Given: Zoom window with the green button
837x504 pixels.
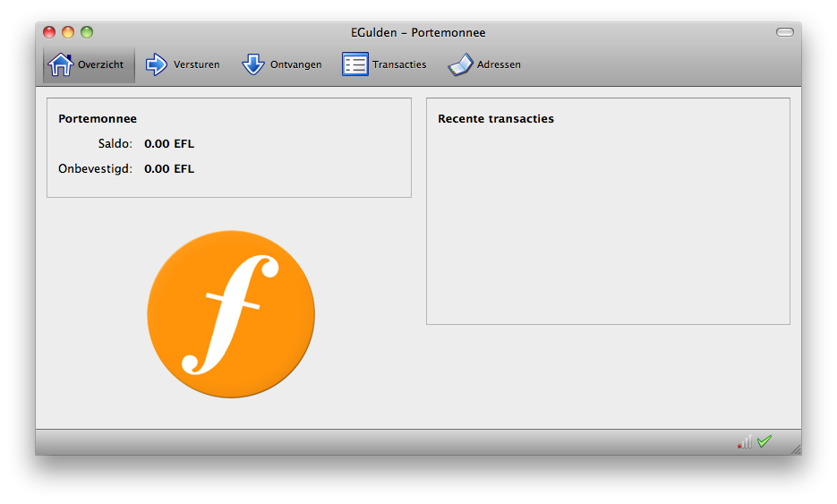Looking at the screenshot, I should [87, 32].
